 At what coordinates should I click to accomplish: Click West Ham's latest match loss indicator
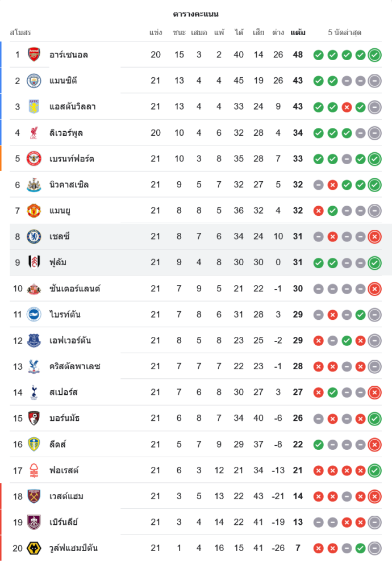pyautogui.click(x=374, y=496)
